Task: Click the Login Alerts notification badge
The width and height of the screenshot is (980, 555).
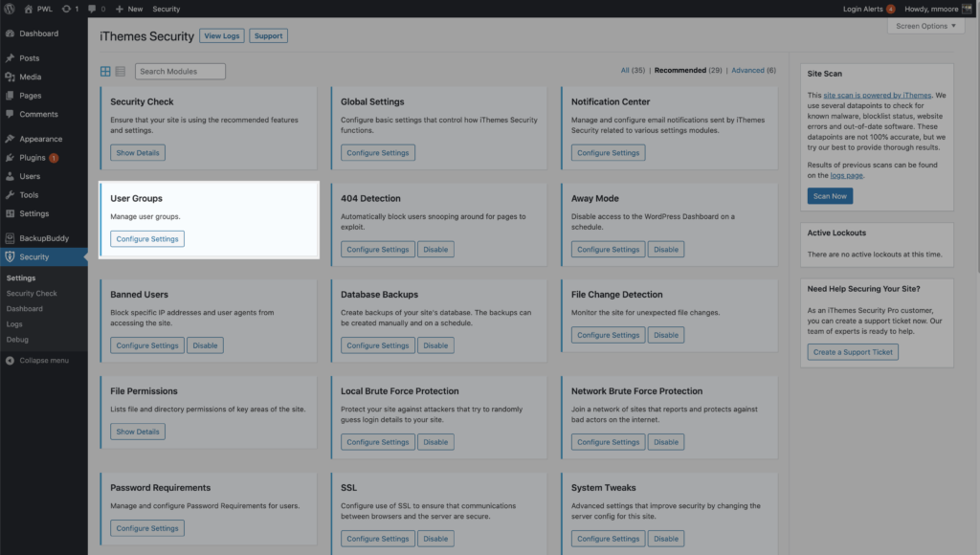Action: 891,9
